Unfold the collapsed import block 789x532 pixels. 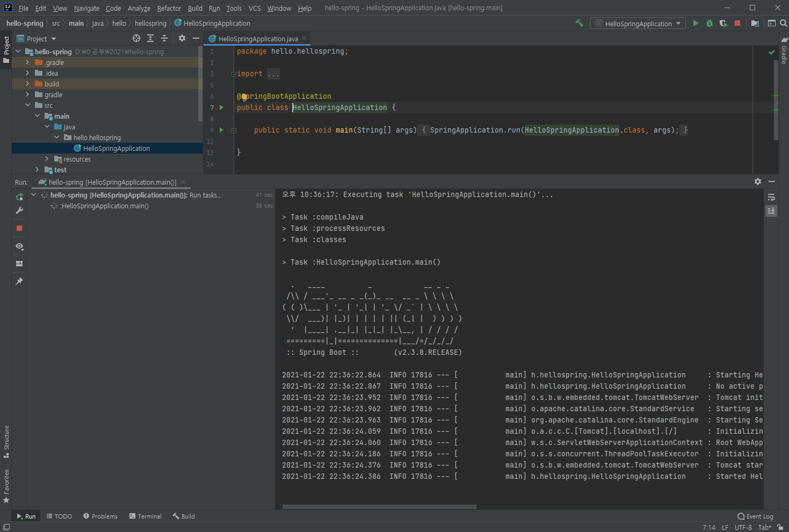click(x=234, y=74)
